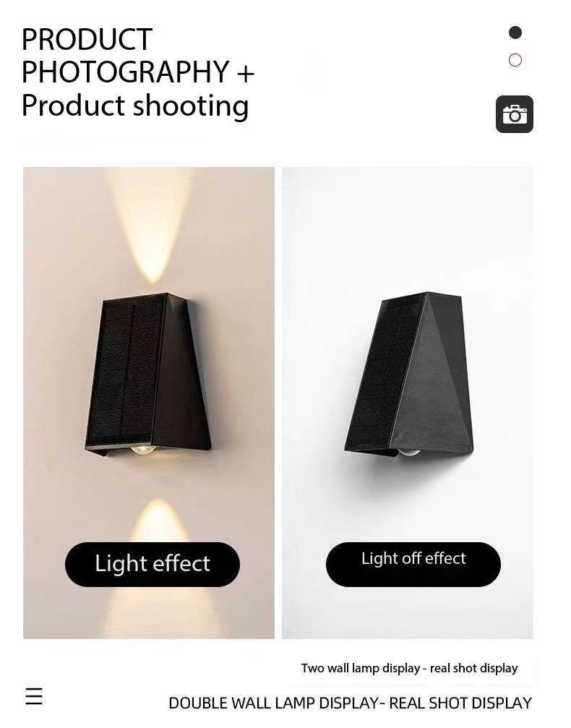Viewport: 571px width, 728px height.
Task: Click the Product shooting subtitle
Action: (x=135, y=106)
